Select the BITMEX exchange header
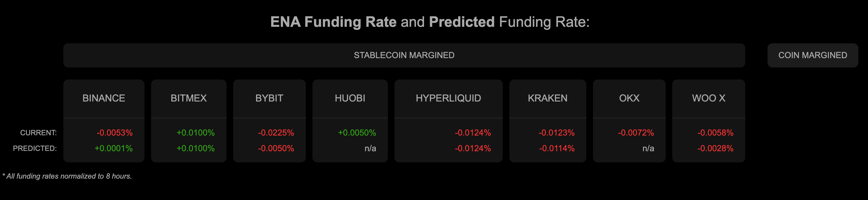This screenshot has width=868, height=200. pos(189,98)
